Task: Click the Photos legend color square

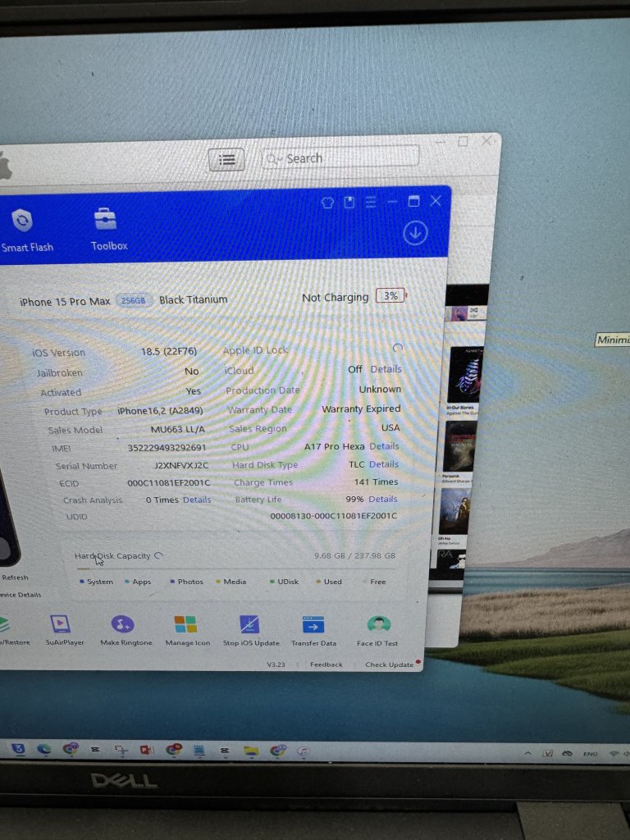Action: tap(172, 582)
